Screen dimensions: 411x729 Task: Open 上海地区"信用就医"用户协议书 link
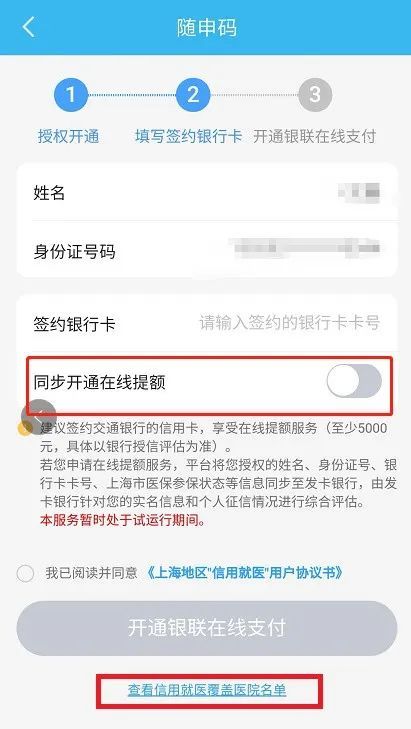[x=245, y=572]
